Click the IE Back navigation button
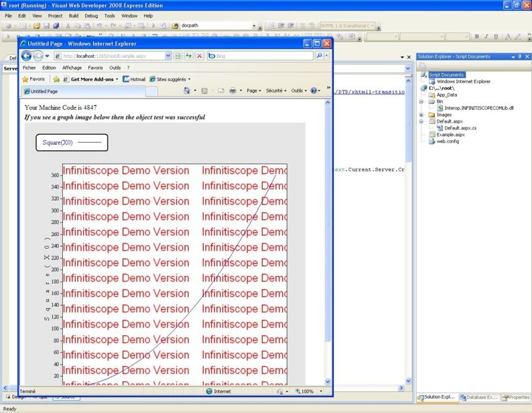The height and width of the screenshot is (413, 532). 27,56
